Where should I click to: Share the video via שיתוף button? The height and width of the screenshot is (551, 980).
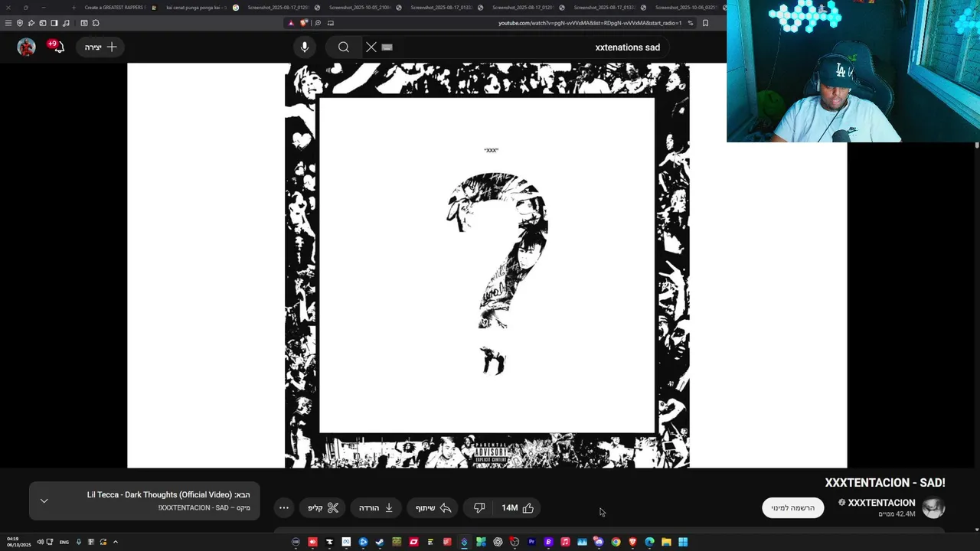coord(433,508)
